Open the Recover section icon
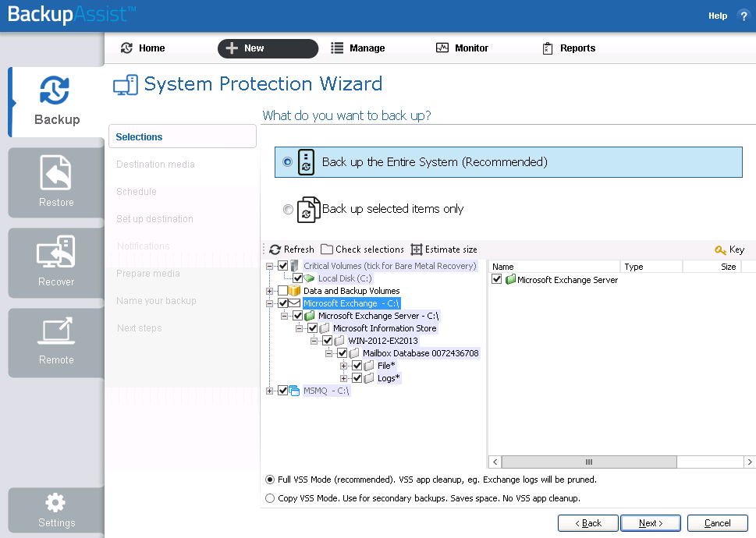Screen dimensions: 756x538 coord(55,251)
